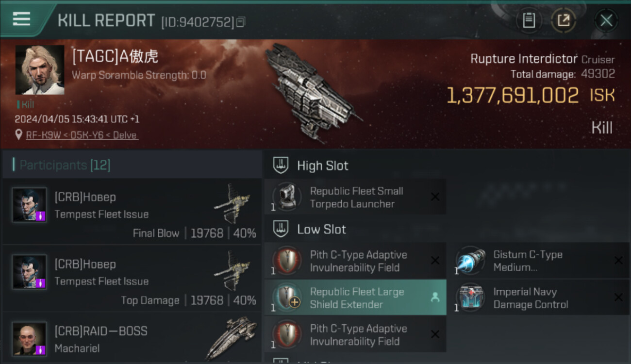This screenshot has height=364, width=631.
Task: Select Republic Fleet Small Torpedo Launcher icon
Action: pyautogui.click(x=286, y=197)
